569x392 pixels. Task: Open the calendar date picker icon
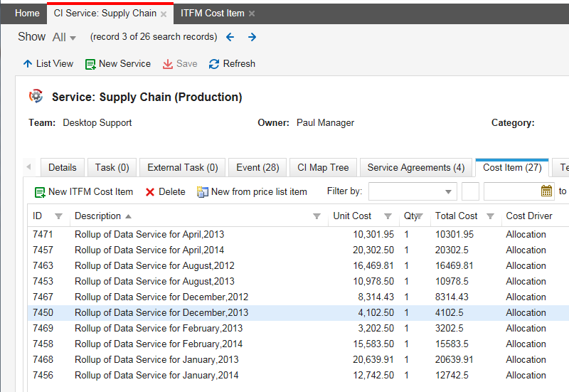pos(546,191)
